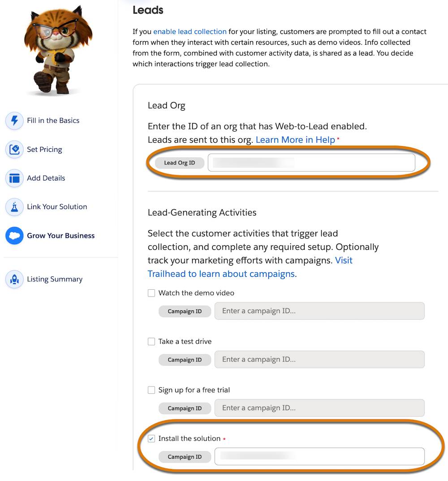Click the Add Details chart icon

click(14, 178)
